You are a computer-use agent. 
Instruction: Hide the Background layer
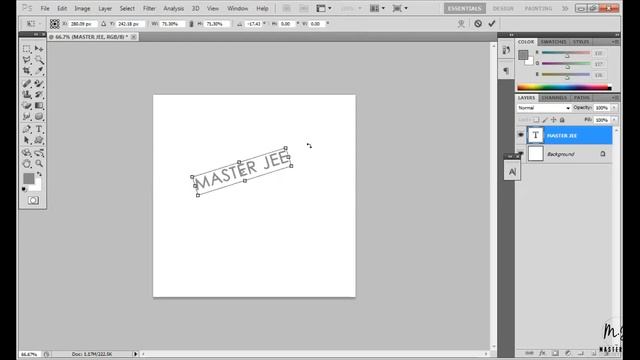(x=521, y=154)
